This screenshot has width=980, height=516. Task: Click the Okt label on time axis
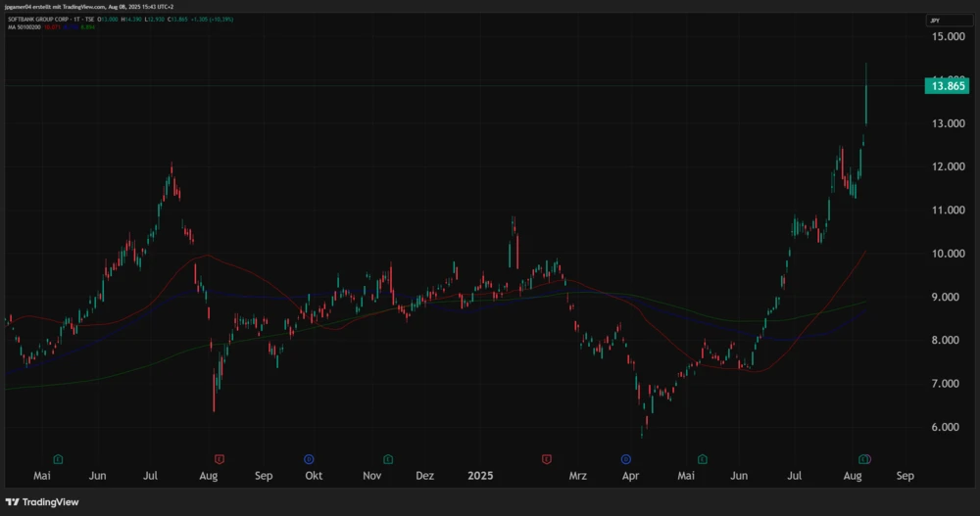(x=314, y=476)
